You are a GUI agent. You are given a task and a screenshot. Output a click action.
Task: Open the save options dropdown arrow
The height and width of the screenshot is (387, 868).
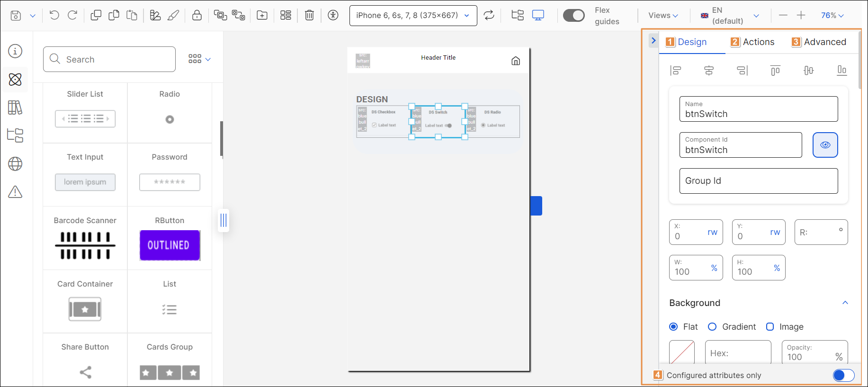[33, 16]
